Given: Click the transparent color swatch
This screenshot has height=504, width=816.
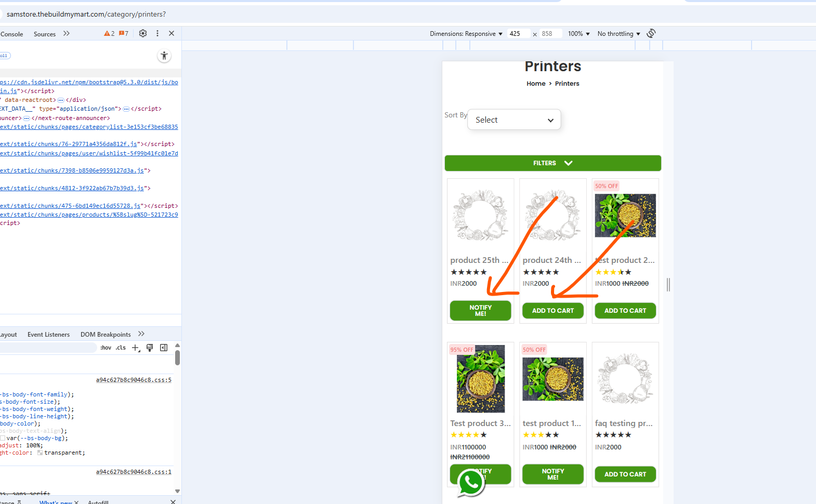Looking at the screenshot, I should point(40,453).
